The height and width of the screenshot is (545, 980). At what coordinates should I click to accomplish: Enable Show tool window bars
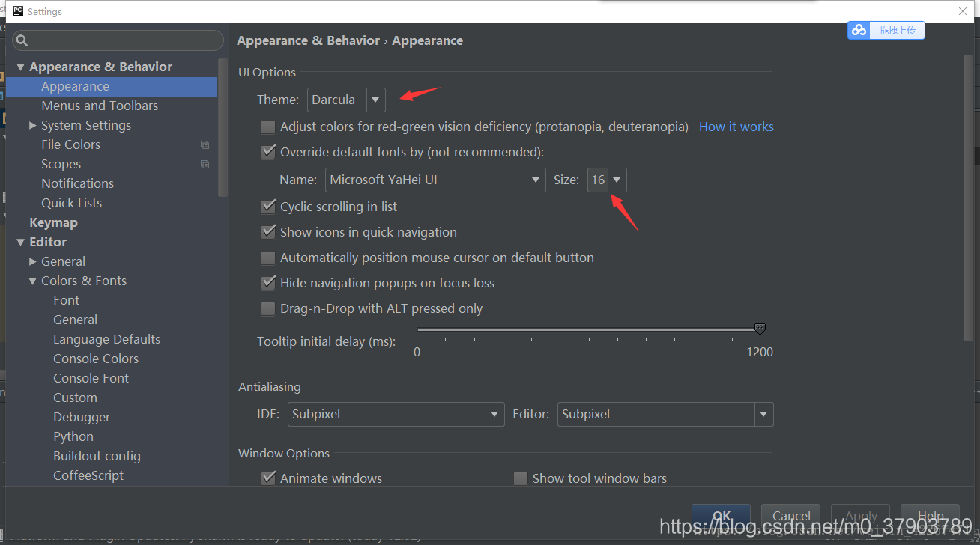click(x=521, y=478)
